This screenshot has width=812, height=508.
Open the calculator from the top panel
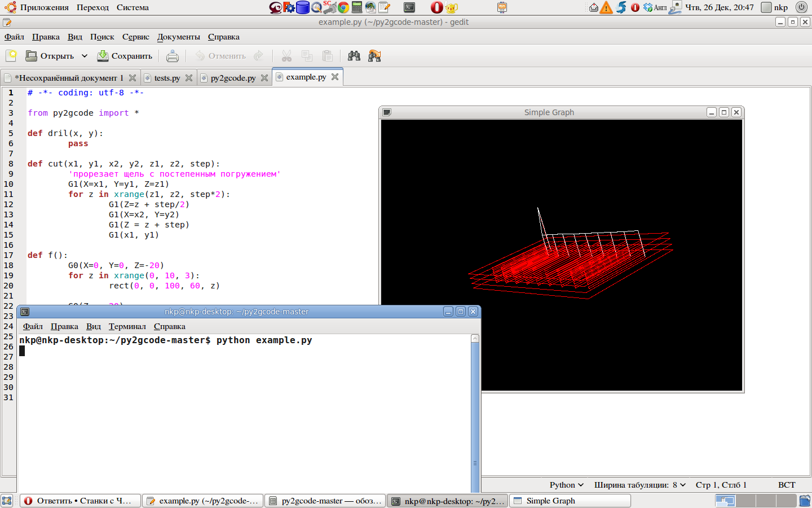coord(356,7)
